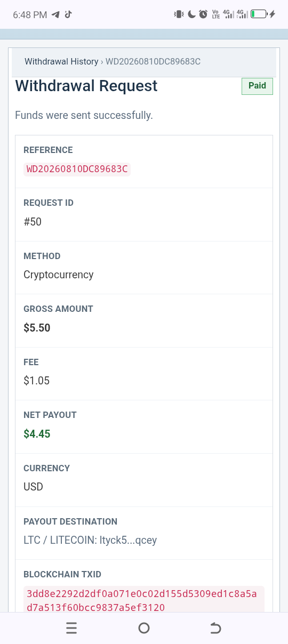Tap the alarm clock status icon
The width and height of the screenshot is (288, 644).
[203, 14]
